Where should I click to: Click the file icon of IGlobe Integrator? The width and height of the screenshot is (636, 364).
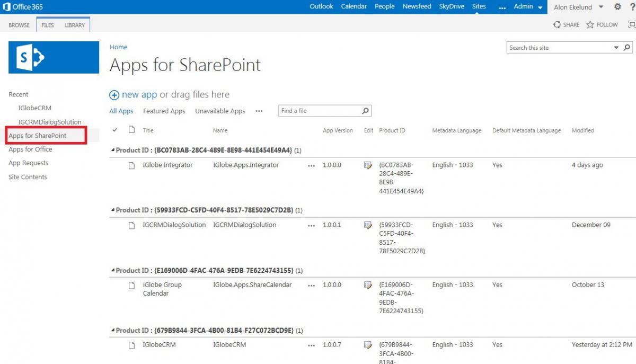click(x=132, y=165)
